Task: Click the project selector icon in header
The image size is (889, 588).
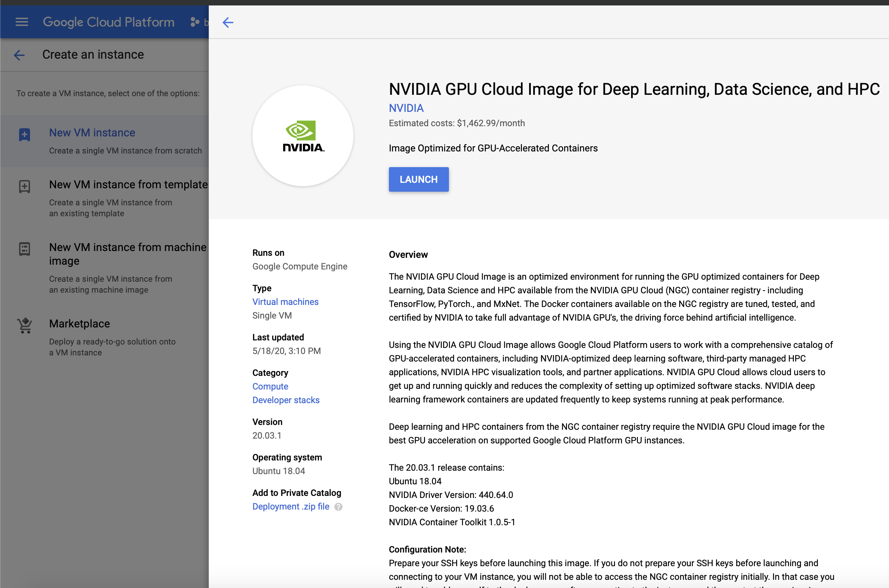Action: point(195,22)
